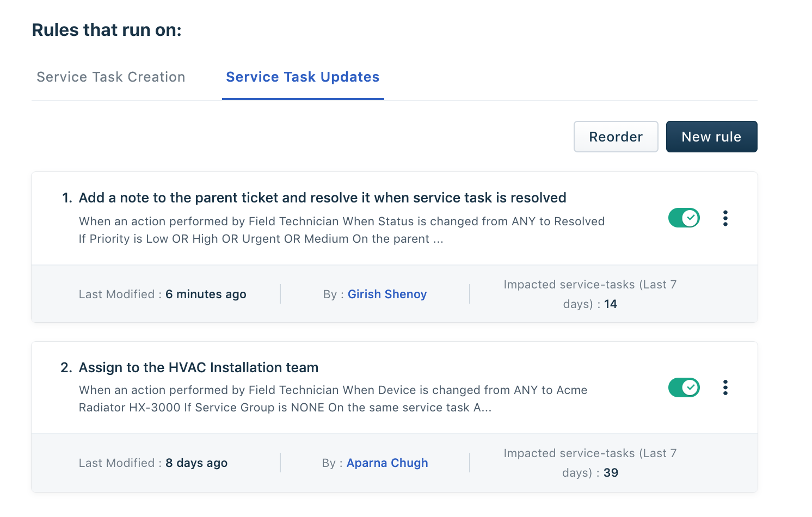This screenshot has height=517, width=812.
Task: Disable the parent ticket note rule toggle
Action: (x=684, y=218)
